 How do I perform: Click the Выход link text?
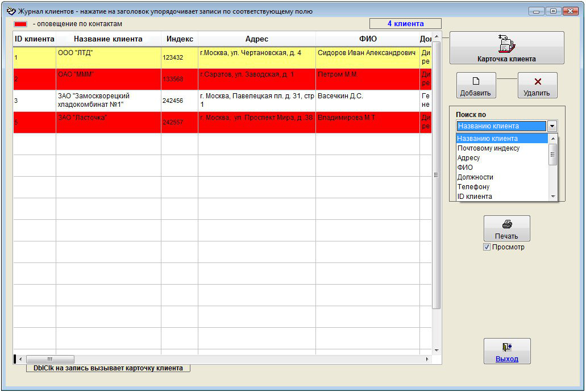click(x=506, y=359)
